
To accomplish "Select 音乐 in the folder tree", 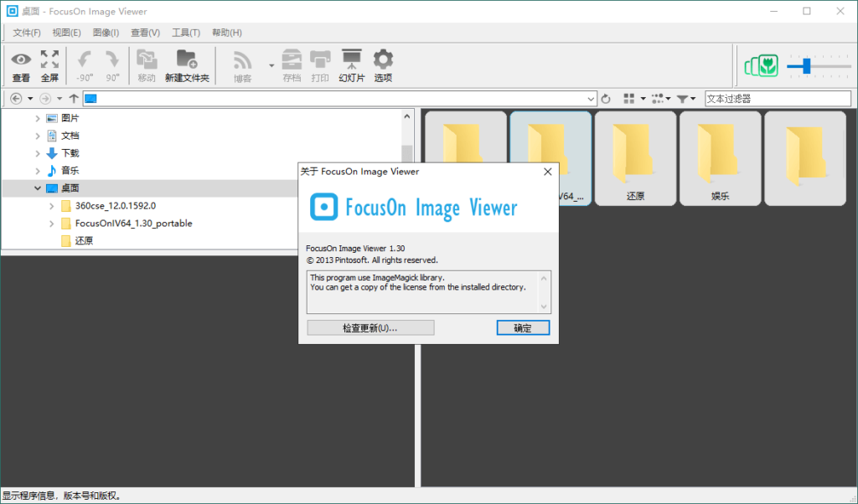I will pos(70,171).
